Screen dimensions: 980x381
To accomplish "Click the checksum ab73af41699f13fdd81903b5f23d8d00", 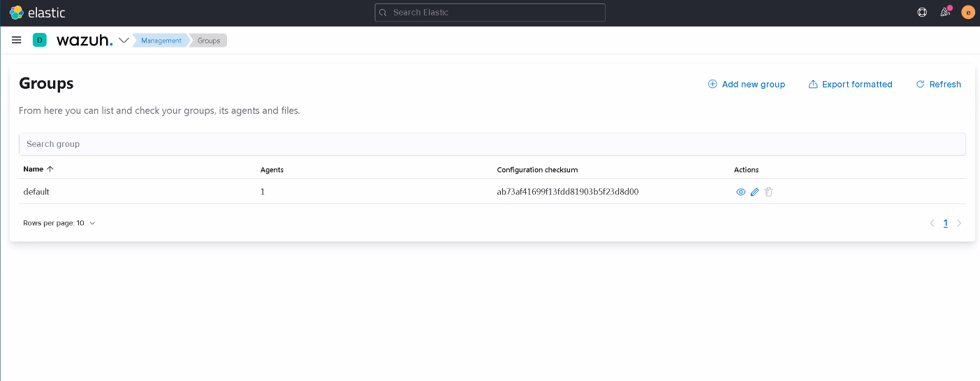I will (x=568, y=192).
